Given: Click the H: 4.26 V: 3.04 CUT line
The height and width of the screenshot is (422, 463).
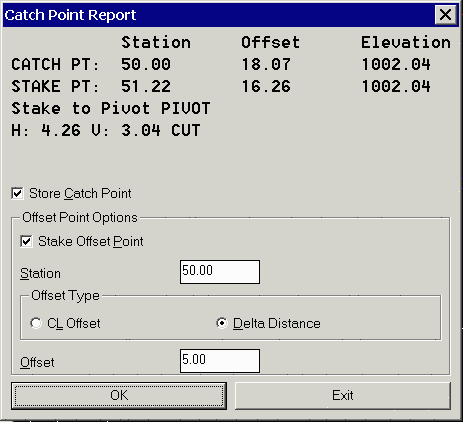Looking at the screenshot, I should pos(106,130).
